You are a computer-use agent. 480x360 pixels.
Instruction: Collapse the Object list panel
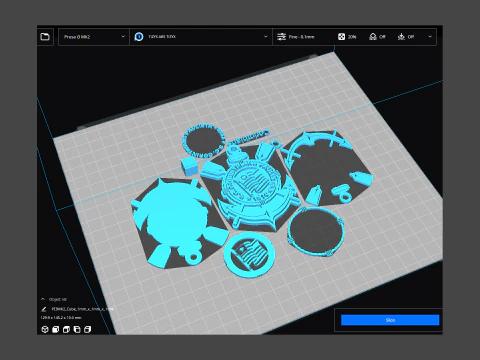[43, 299]
